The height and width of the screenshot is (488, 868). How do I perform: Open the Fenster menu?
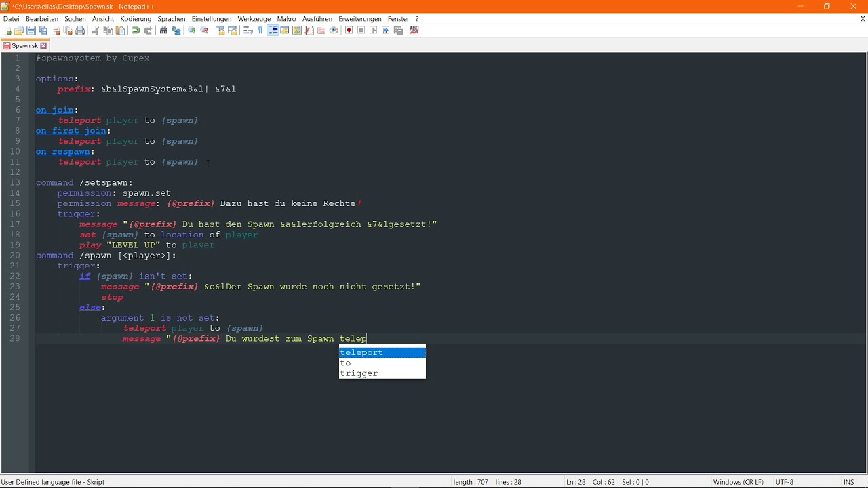point(398,19)
